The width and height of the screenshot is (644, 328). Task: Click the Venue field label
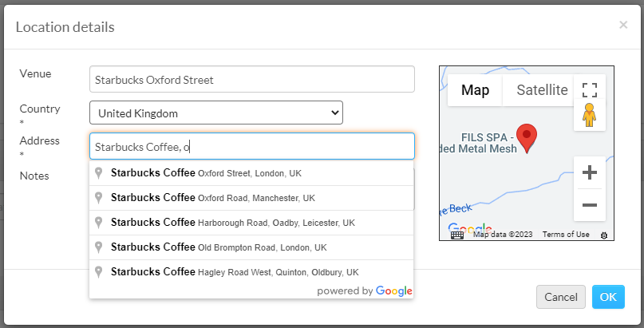click(35, 74)
